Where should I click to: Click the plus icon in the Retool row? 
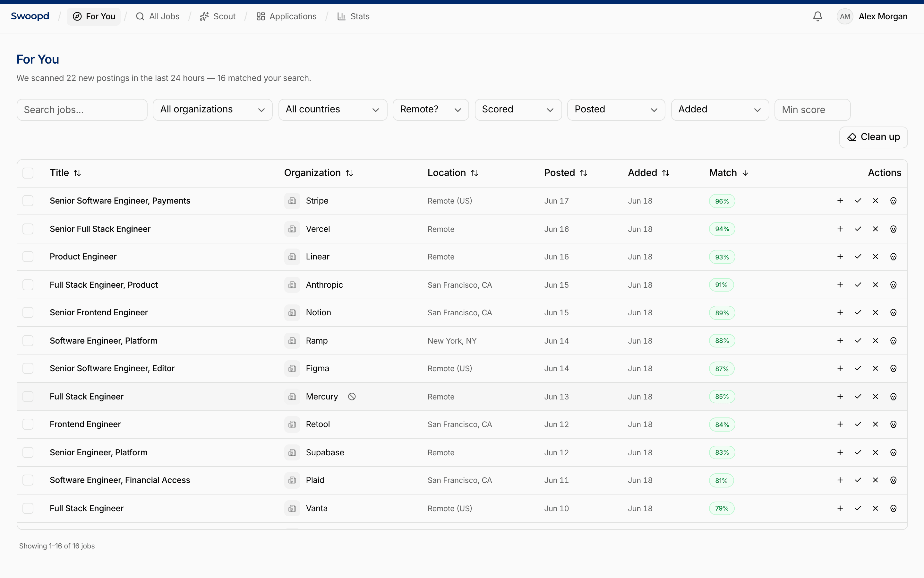840,424
